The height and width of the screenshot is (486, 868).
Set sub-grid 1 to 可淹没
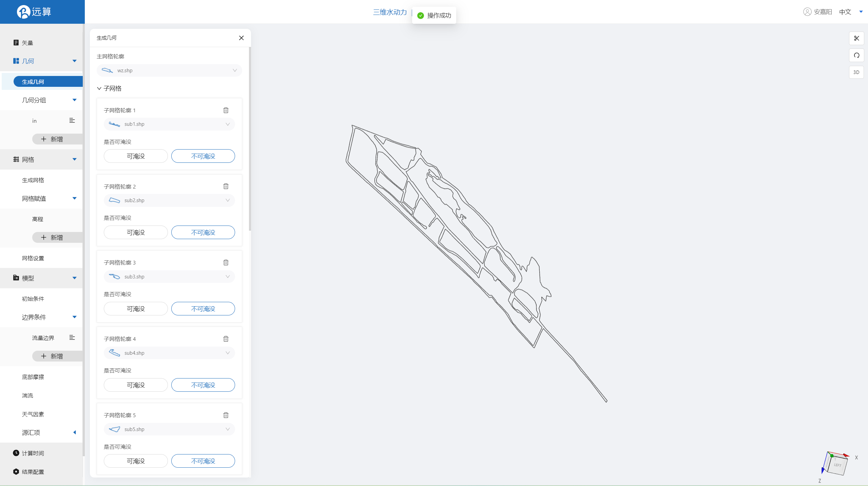pos(136,156)
